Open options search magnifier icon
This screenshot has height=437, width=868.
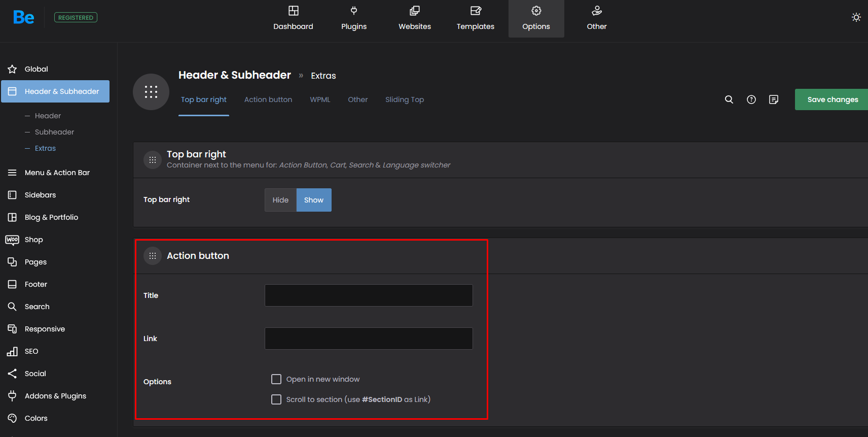point(729,99)
